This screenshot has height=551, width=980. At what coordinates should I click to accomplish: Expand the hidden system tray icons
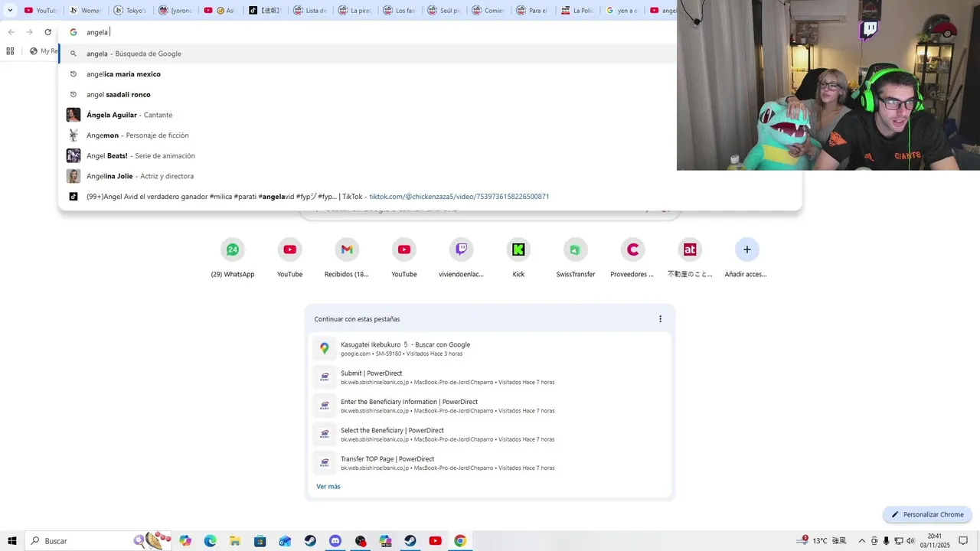point(861,541)
